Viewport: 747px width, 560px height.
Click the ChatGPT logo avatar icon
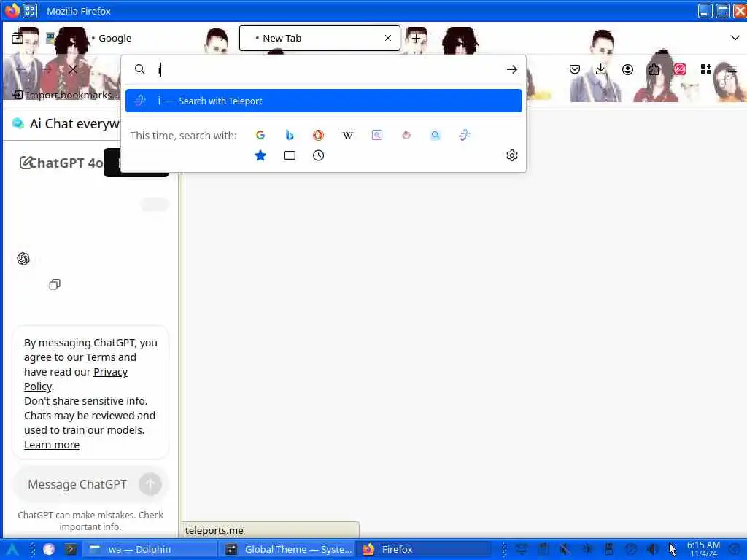pos(23,259)
